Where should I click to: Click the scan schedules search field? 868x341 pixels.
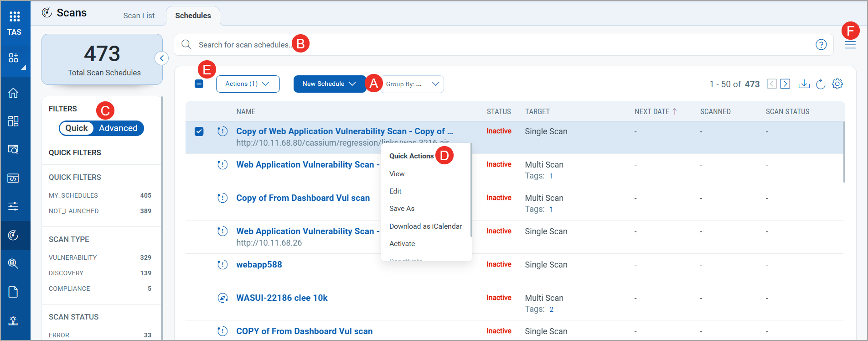456,45
